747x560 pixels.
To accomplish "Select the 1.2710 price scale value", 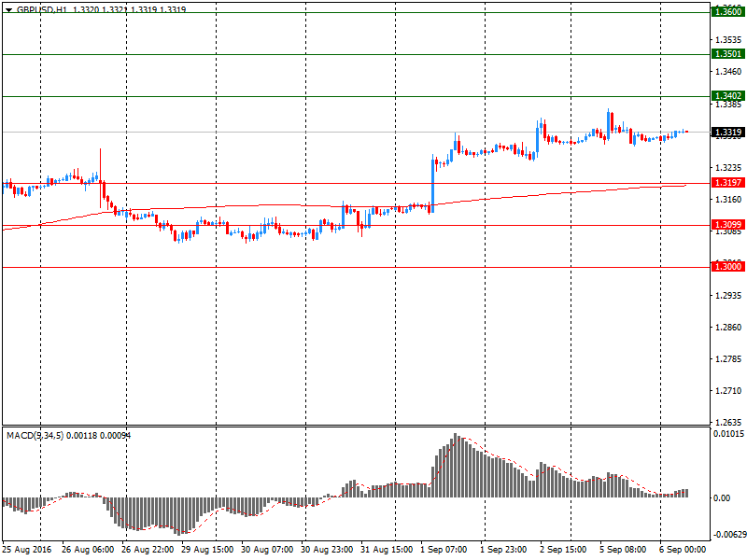I will 728,390.
